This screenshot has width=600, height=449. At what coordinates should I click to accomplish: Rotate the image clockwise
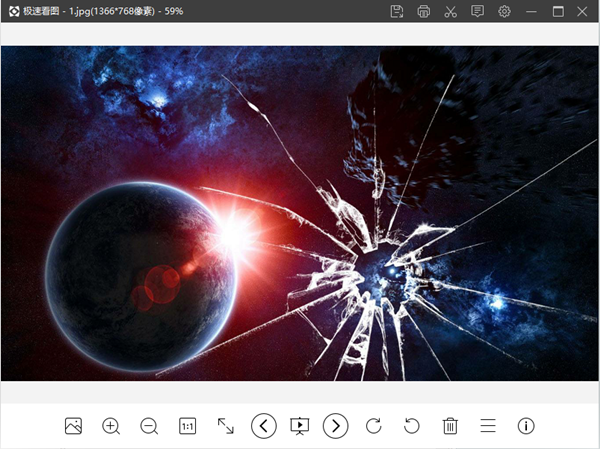pyautogui.click(x=374, y=426)
